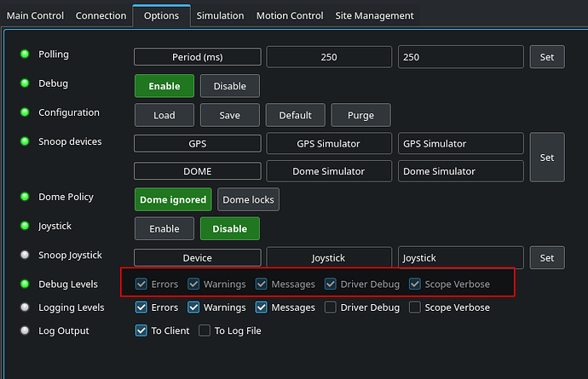
Task: Click the Snoop devices status light
Action: click(x=25, y=141)
